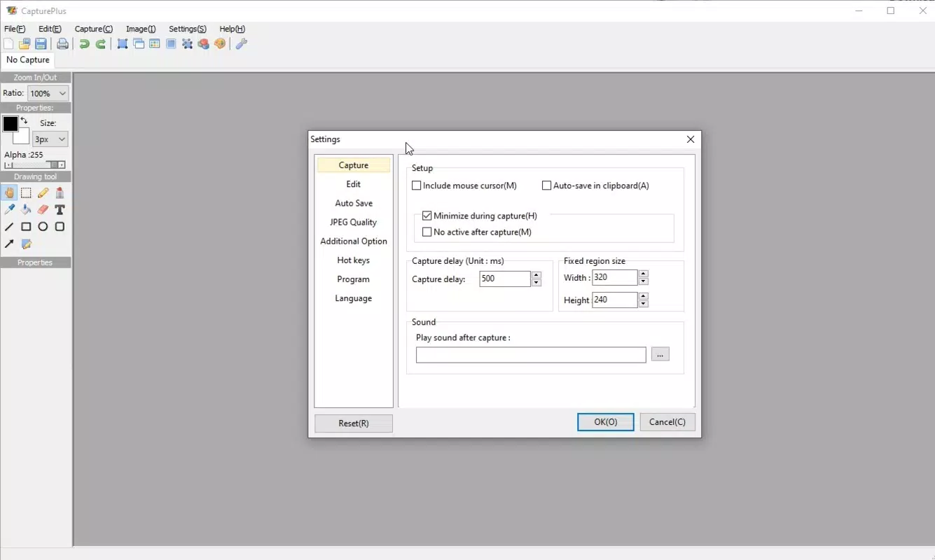This screenshot has width=935, height=560.
Task: Select the Hand pan tool
Action: (9, 193)
